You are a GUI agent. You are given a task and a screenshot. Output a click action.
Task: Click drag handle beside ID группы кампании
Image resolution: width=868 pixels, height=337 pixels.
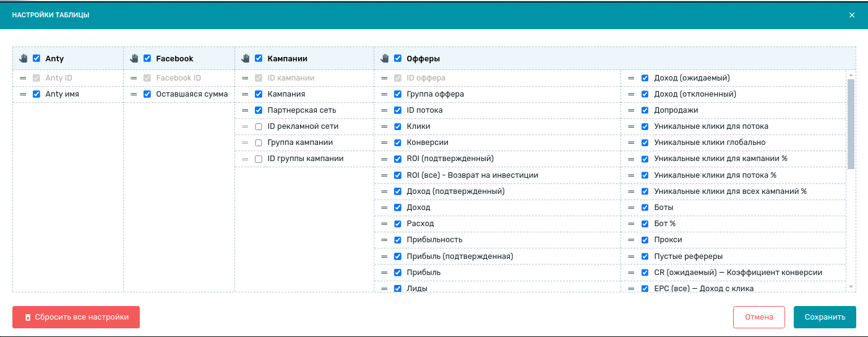pyautogui.click(x=245, y=159)
